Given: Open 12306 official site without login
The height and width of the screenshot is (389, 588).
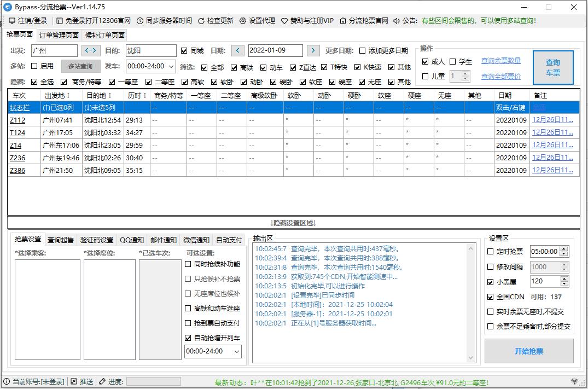Looking at the screenshot, I should tap(94, 21).
